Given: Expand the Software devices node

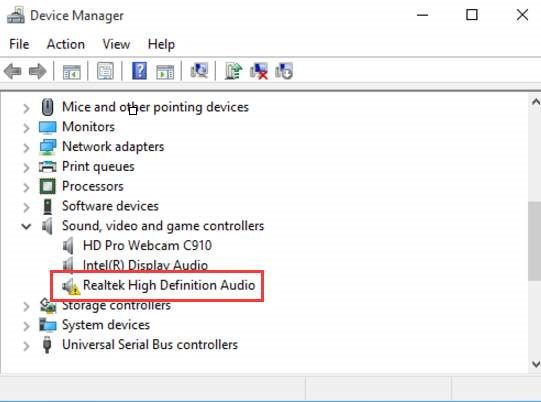Looking at the screenshot, I should coord(26,207).
